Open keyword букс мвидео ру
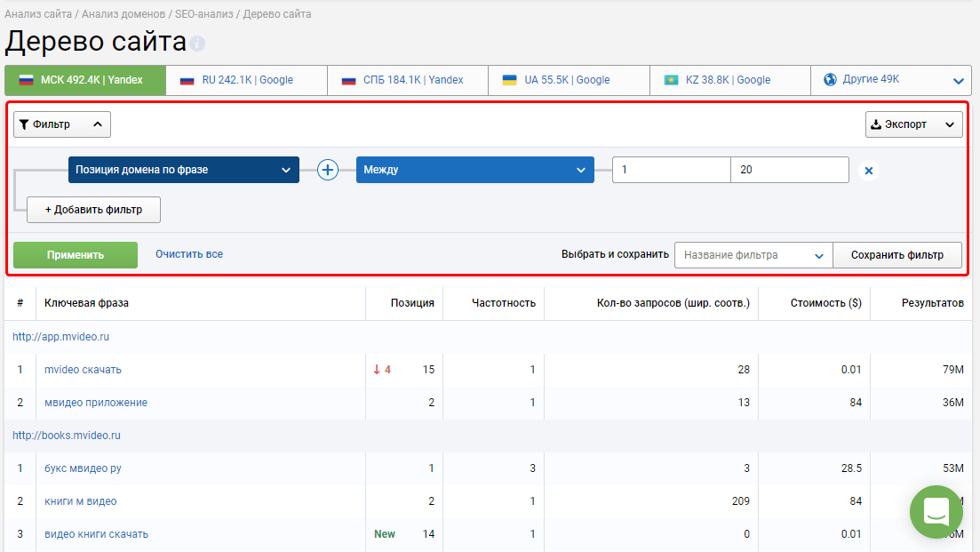 pyautogui.click(x=83, y=468)
